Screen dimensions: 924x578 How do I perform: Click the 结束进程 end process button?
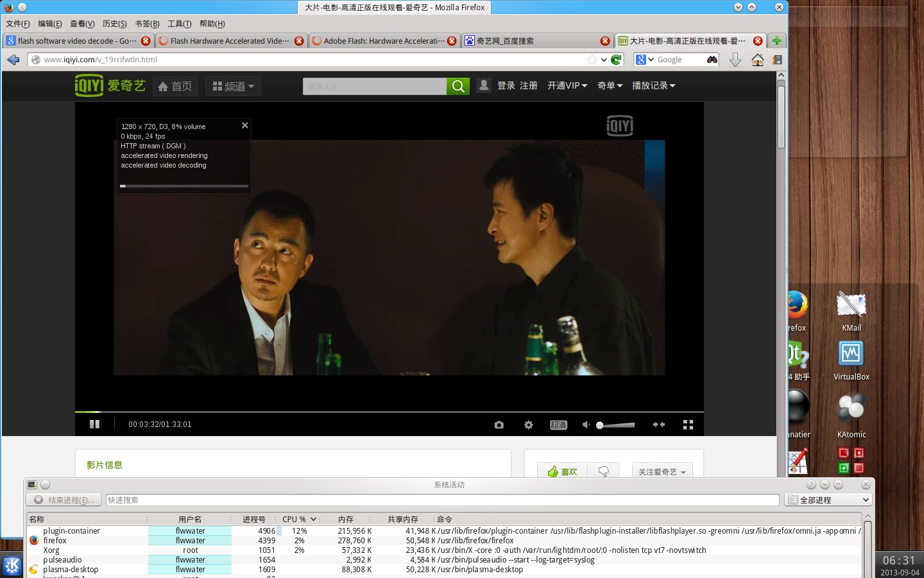coord(64,500)
